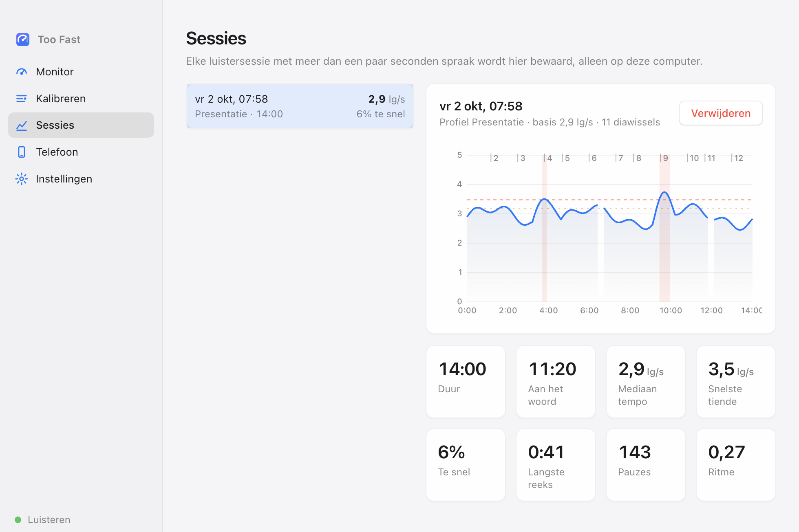Click the 0,27 Ritme stat card
799x532 pixels.
[736, 465]
